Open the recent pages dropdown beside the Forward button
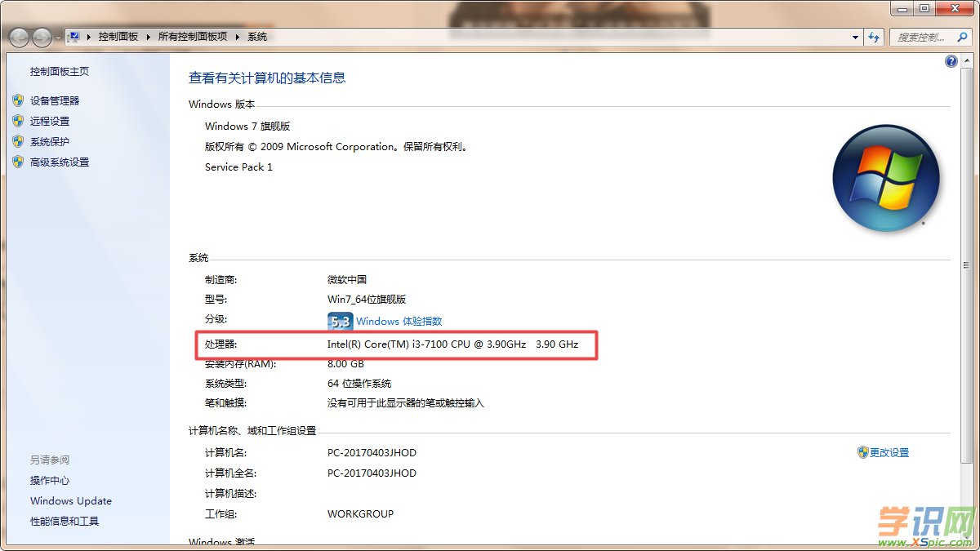 (x=58, y=38)
